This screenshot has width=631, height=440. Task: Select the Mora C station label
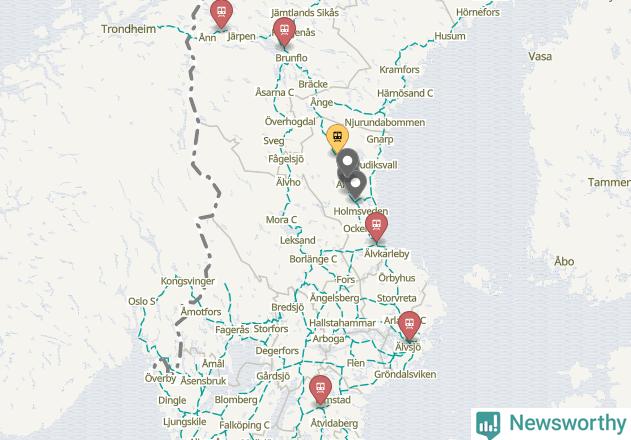[281, 220]
